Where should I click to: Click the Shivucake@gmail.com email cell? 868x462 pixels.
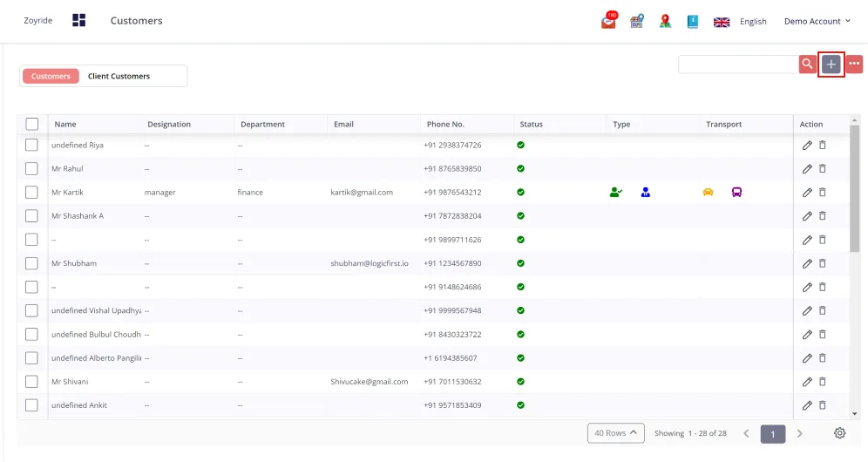(370, 382)
